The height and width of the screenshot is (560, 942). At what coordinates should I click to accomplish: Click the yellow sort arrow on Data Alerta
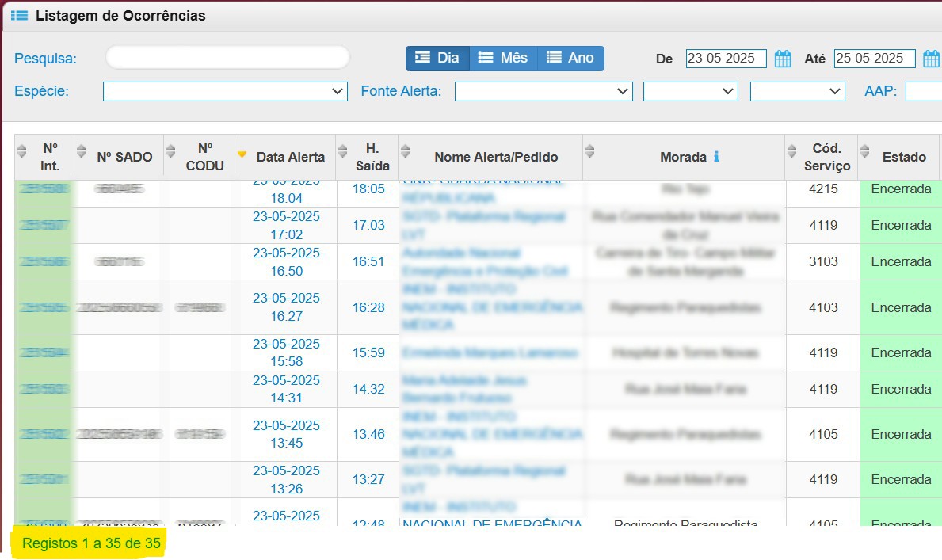click(x=242, y=154)
